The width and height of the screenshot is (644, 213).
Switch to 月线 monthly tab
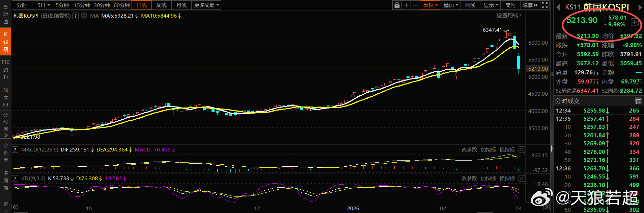click(181, 5)
